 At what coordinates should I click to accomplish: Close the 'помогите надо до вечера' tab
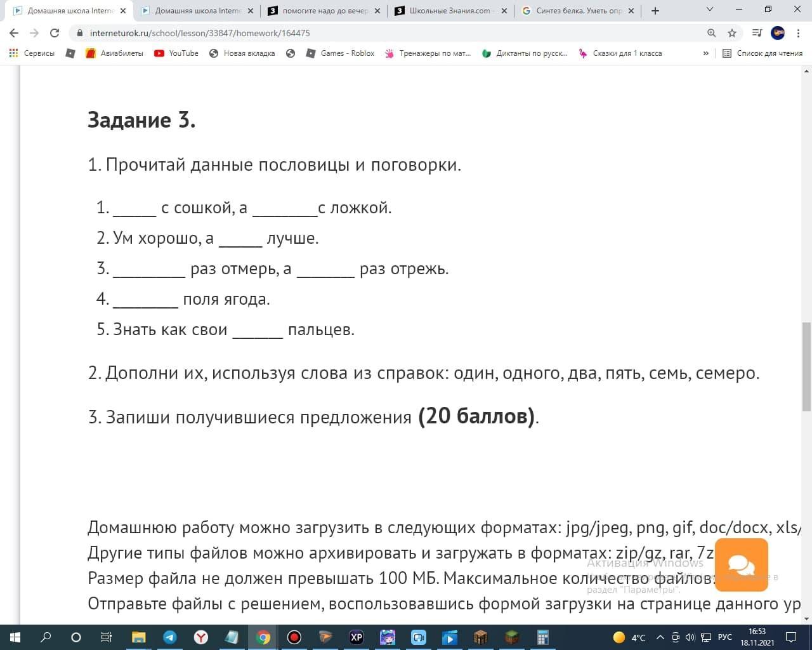point(377,11)
